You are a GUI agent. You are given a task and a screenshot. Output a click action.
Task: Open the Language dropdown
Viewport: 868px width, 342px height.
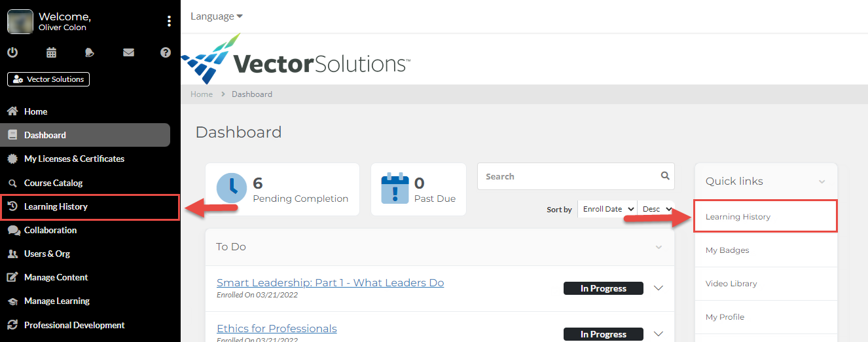(217, 16)
